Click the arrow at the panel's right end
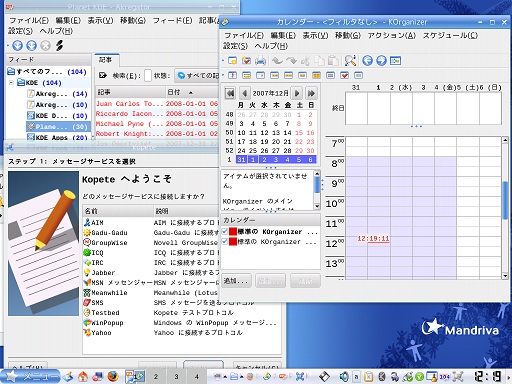 (509, 377)
